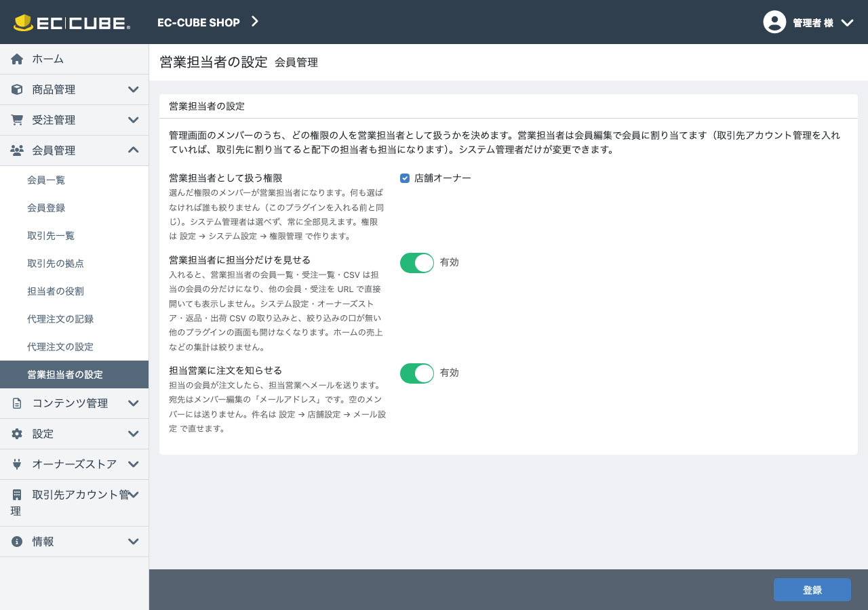Click the 営業担当者の設定 card header

(x=509, y=106)
